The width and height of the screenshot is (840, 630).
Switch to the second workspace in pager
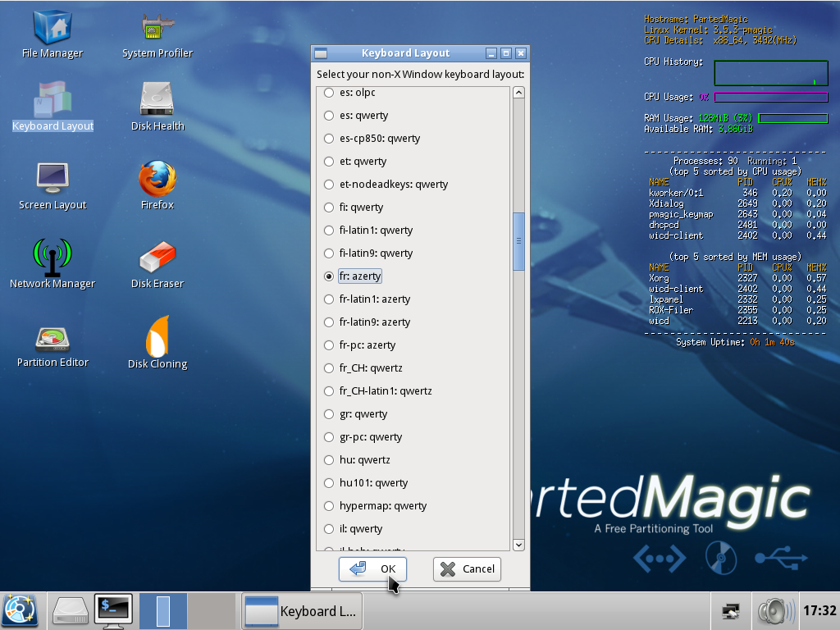click(212, 611)
